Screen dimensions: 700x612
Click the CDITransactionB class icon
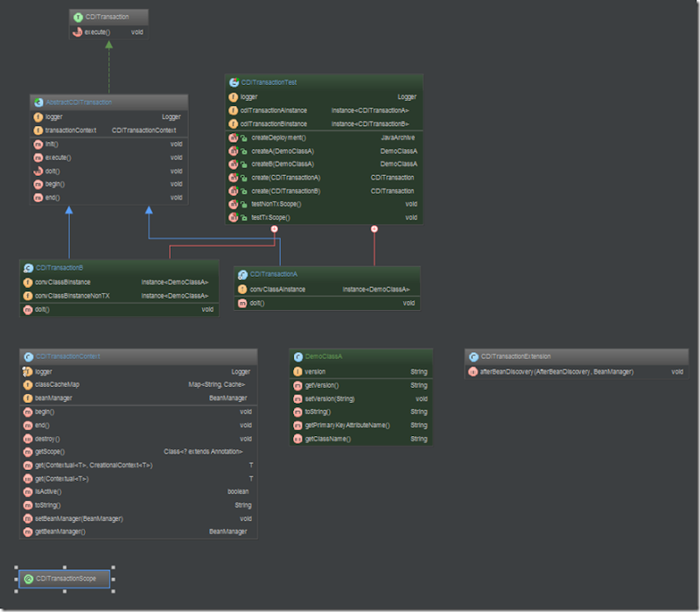tap(28, 268)
